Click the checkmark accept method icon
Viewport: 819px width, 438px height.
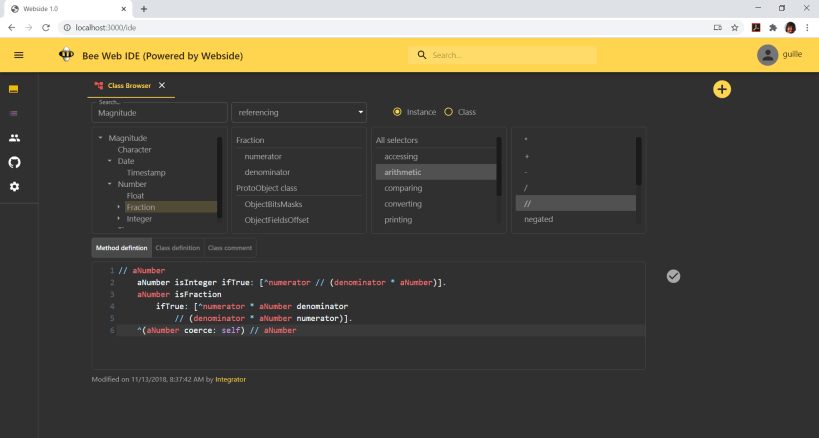673,276
